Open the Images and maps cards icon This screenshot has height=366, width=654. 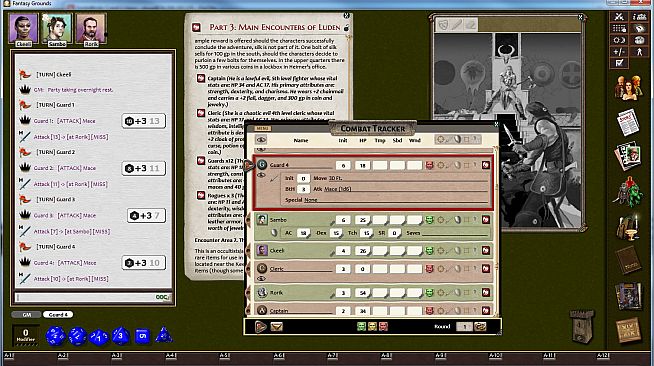tap(628, 156)
